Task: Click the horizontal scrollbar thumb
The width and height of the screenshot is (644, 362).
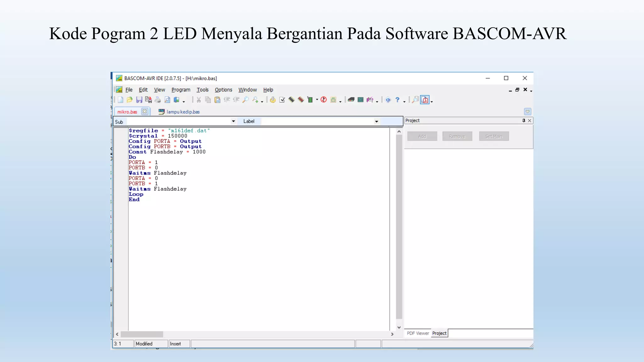Action: click(142, 334)
